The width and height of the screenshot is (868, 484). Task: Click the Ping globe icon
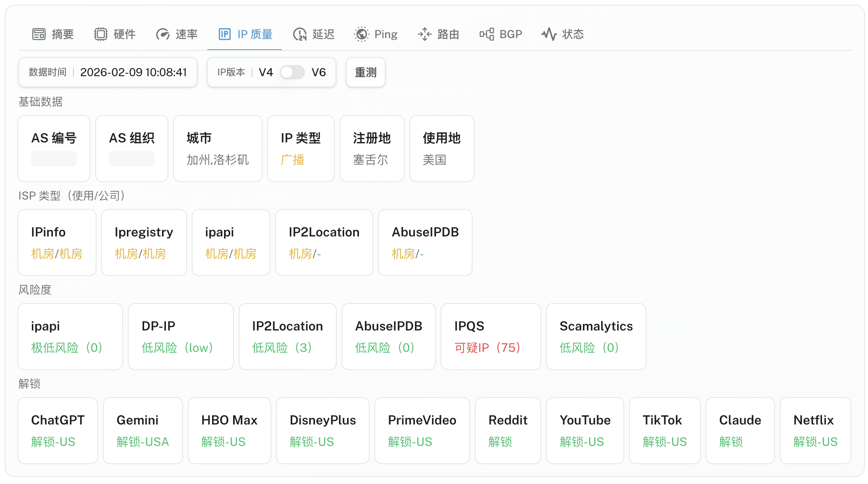(361, 34)
